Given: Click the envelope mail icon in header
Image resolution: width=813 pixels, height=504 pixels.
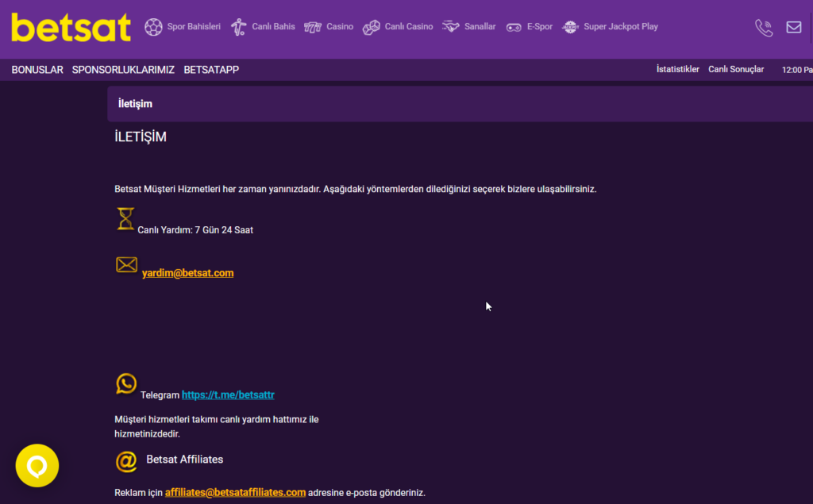Looking at the screenshot, I should click(x=794, y=27).
